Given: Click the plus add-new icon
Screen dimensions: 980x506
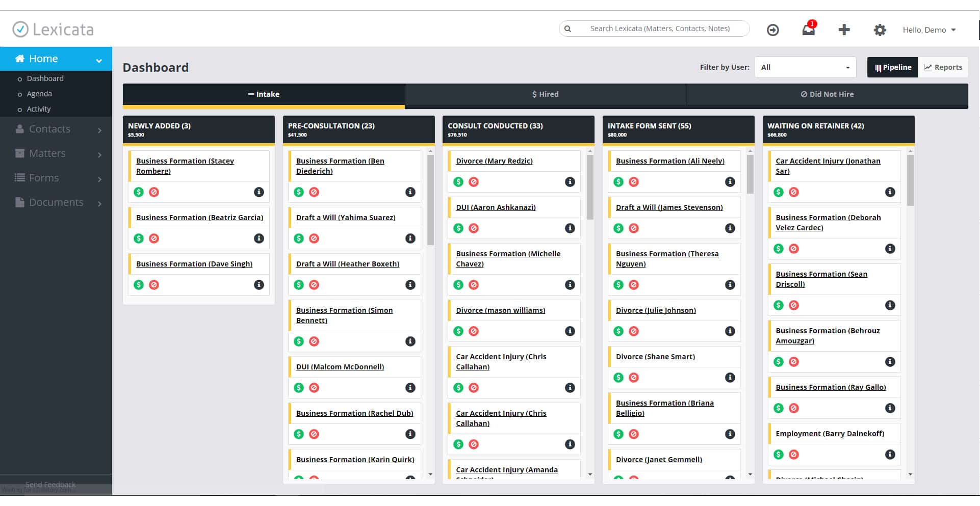Looking at the screenshot, I should click(844, 30).
